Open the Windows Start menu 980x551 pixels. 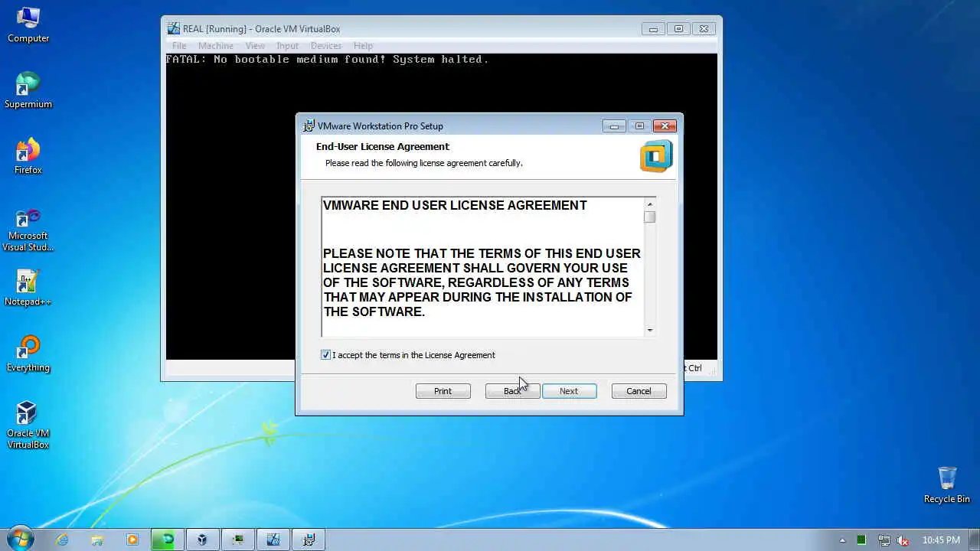coord(20,540)
